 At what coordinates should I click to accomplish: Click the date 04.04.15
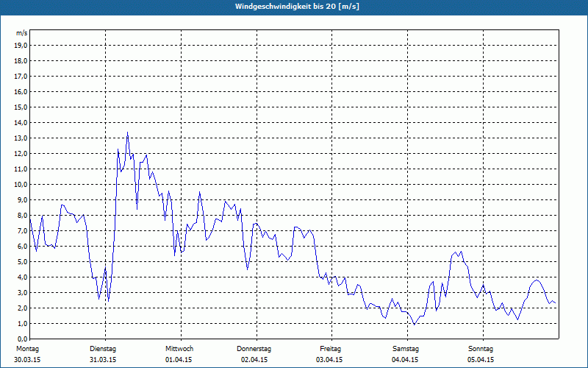[x=405, y=360]
